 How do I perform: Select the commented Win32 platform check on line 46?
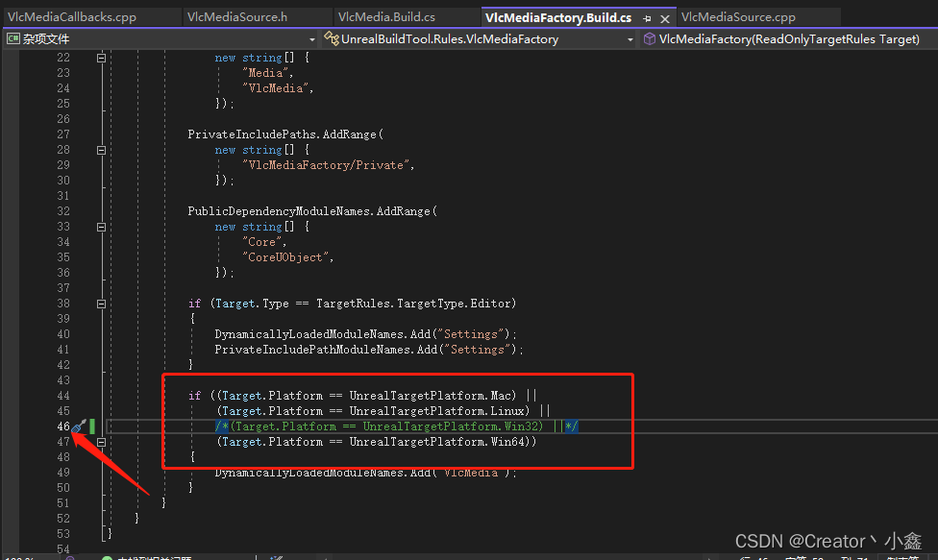pyautogui.click(x=394, y=426)
